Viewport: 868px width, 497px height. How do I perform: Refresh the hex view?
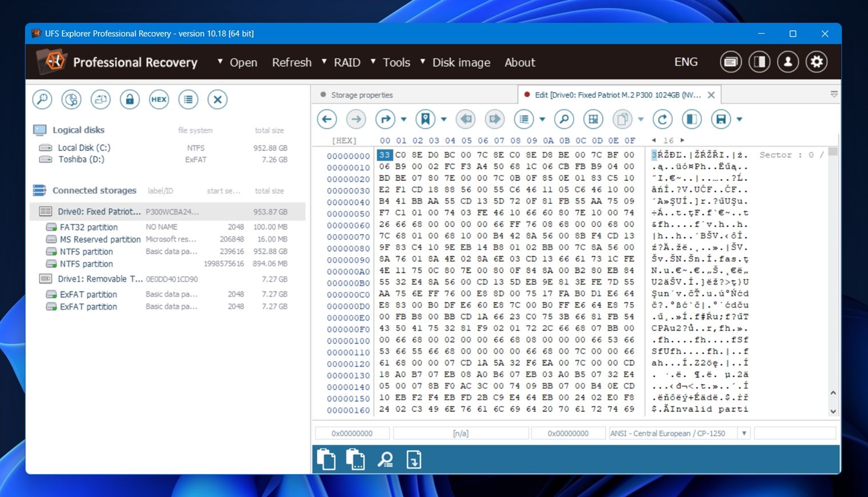point(662,119)
